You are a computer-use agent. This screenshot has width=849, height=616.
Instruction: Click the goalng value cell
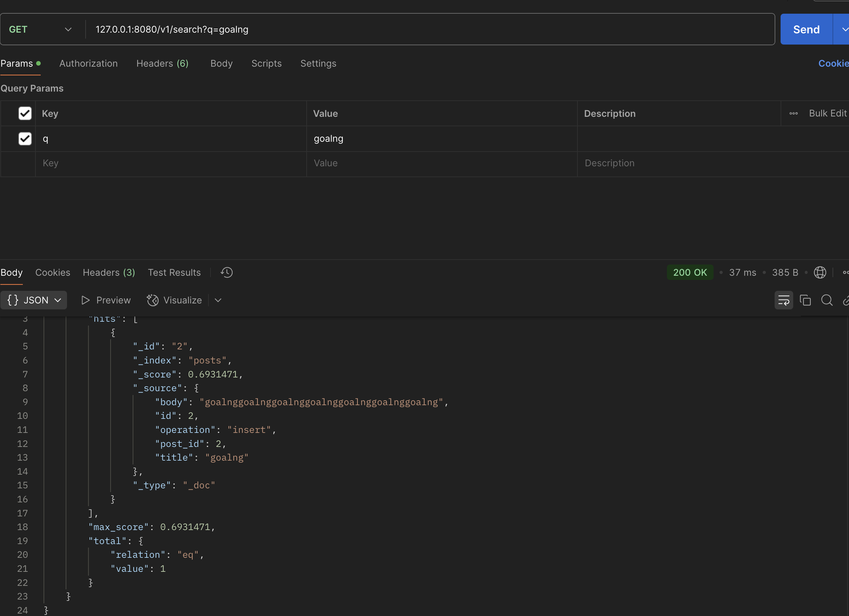[x=442, y=139]
